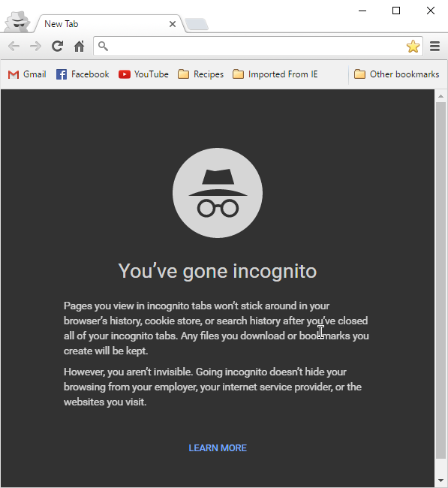Go to the home page icon
Image resolution: width=448 pixels, height=488 pixels.
point(80,46)
